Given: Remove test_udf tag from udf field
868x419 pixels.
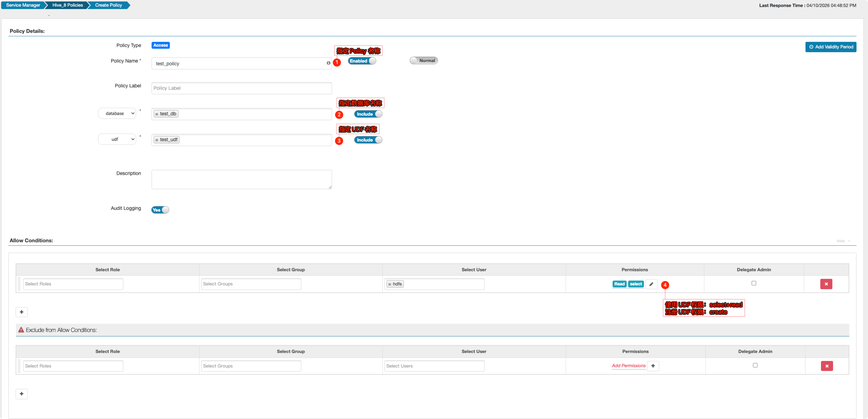Looking at the screenshot, I should (x=157, y=140).
